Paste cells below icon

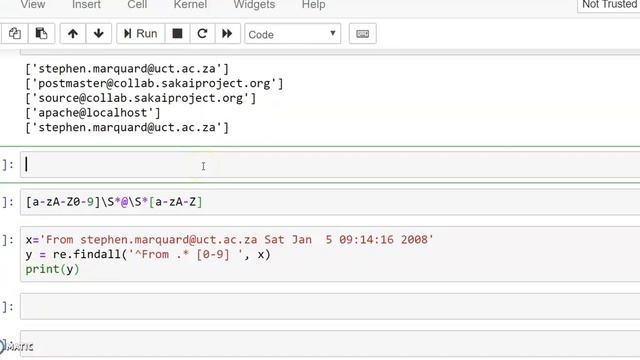pos(41,33)
